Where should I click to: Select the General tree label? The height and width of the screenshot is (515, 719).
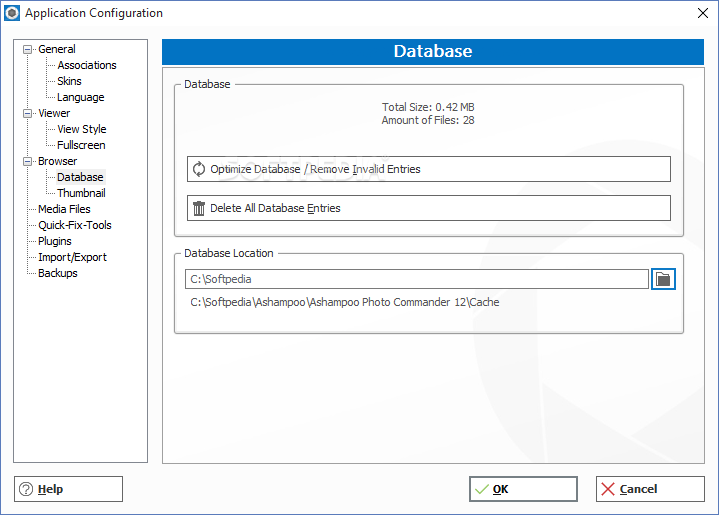click(57, 49)
